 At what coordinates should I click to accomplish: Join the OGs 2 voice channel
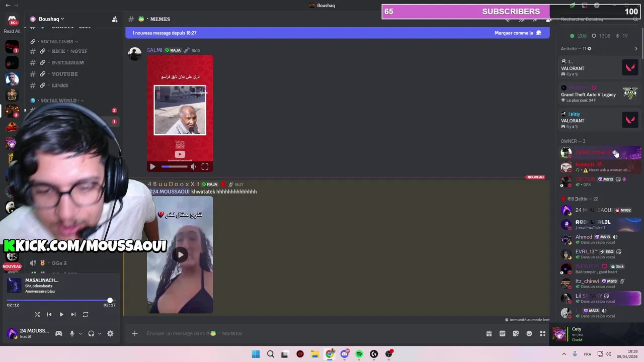tap(59, 263)
